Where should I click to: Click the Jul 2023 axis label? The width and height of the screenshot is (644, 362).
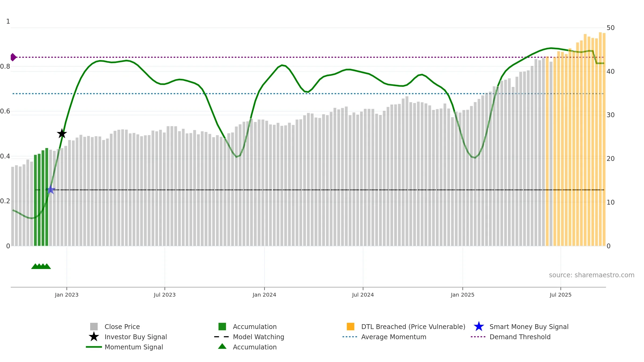[165, 295]
